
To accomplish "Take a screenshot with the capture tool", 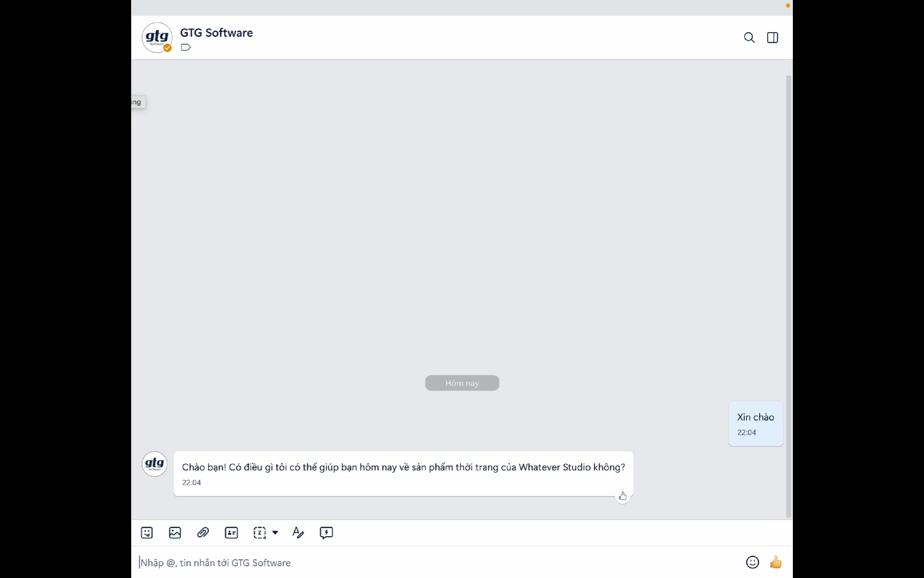I will point(259,533).
